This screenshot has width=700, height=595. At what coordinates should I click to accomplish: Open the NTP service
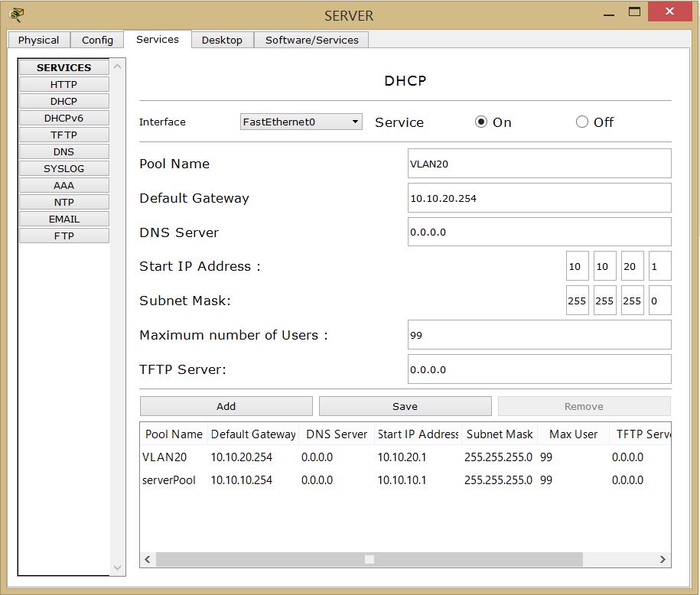point(63,202)
